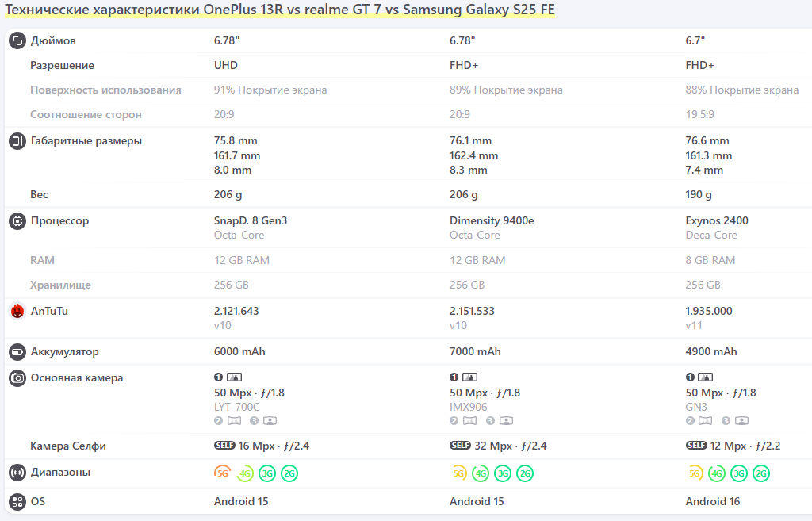Click the AnTuTu score 2.151.533
This screenshot has height=521, width=812.
coord(472,312)
